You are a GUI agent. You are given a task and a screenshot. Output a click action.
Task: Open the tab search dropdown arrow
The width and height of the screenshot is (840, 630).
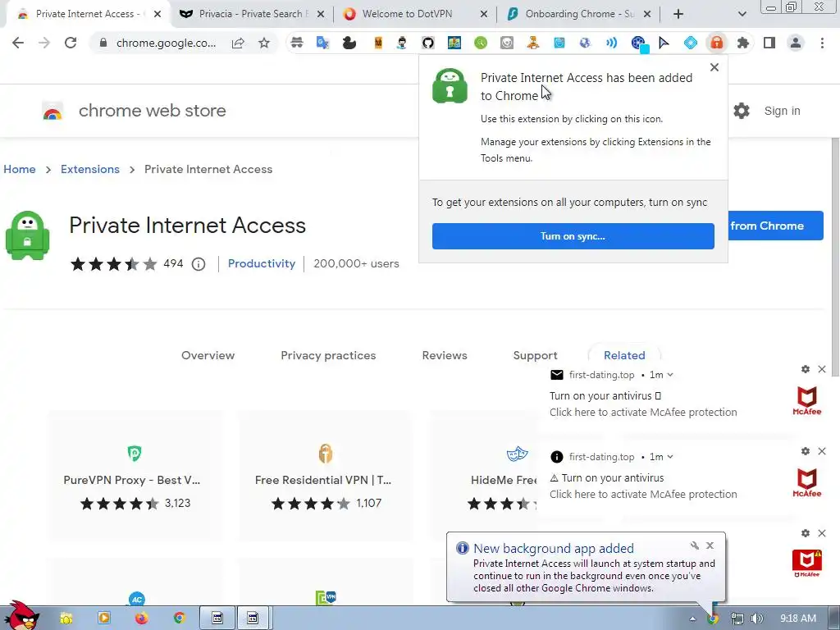742,14
